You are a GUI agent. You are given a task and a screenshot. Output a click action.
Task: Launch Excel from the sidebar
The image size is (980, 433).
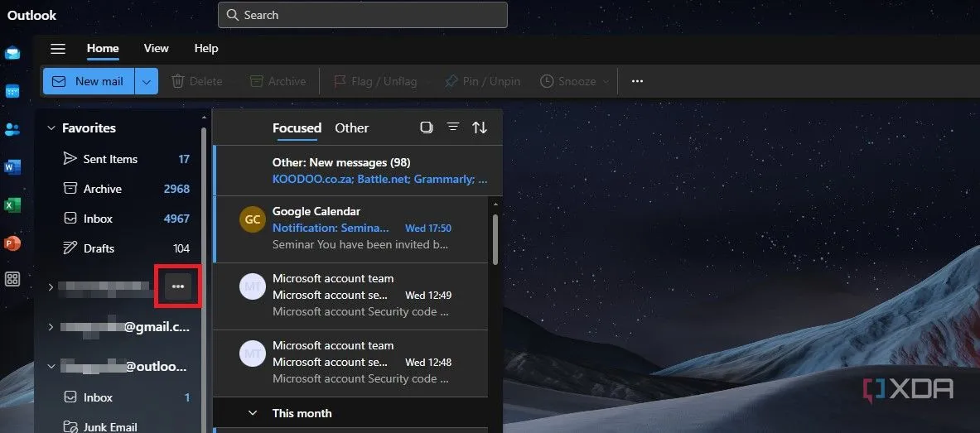12,205
